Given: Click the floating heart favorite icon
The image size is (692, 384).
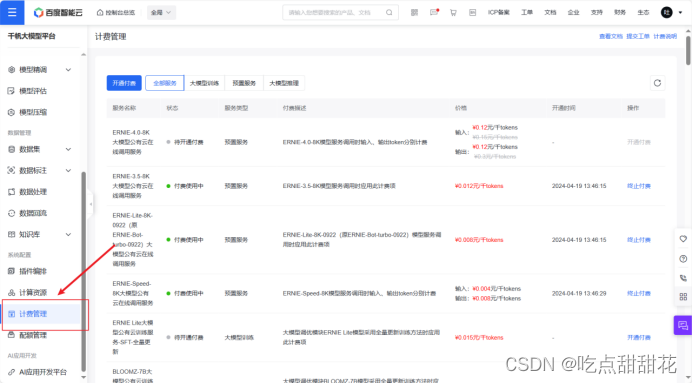Looking at the screenshot, I should [x=683, y=239].
